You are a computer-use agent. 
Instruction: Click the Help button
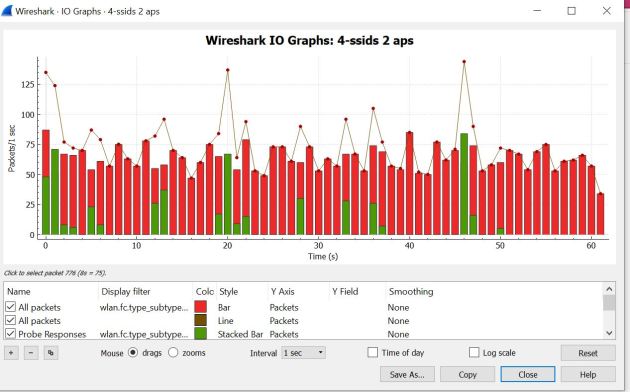pos(588,374)
